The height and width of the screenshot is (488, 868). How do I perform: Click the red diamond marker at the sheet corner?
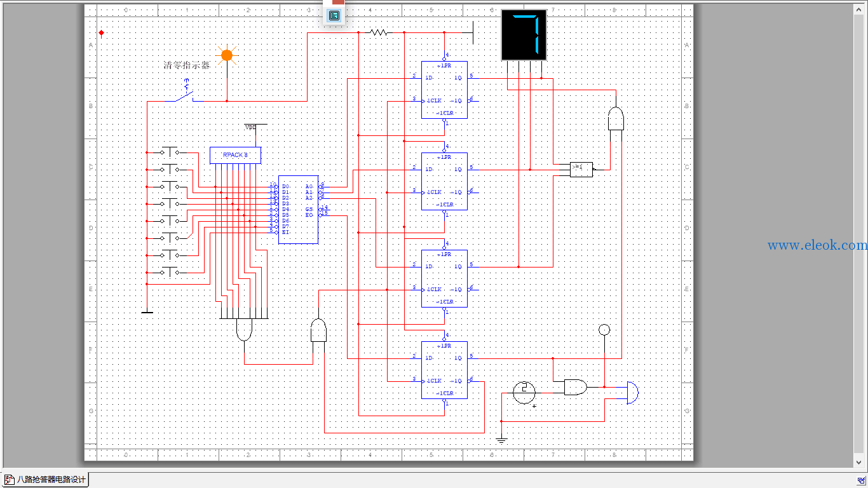coord(101,32)
